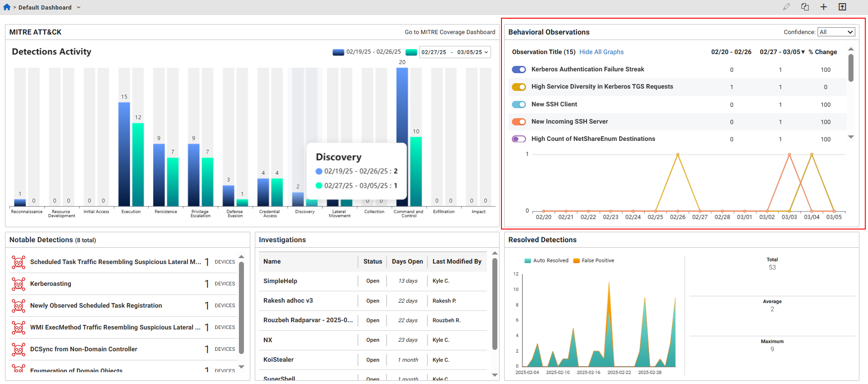The height and width of the screenshot is (384, 868).
Task: Open the Confidence dropdown
Action: click(x=836, y=32)
